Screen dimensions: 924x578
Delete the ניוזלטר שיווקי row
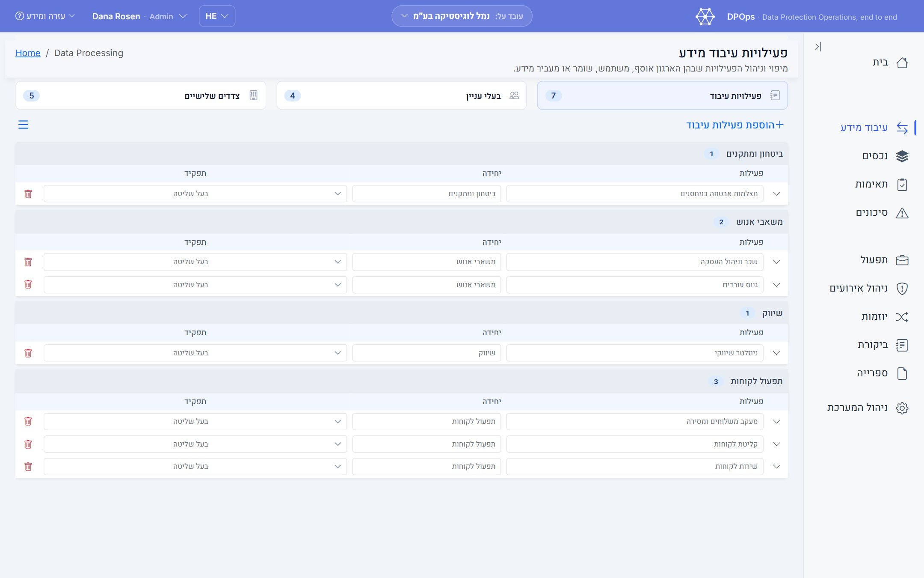(x=28, y=353)
